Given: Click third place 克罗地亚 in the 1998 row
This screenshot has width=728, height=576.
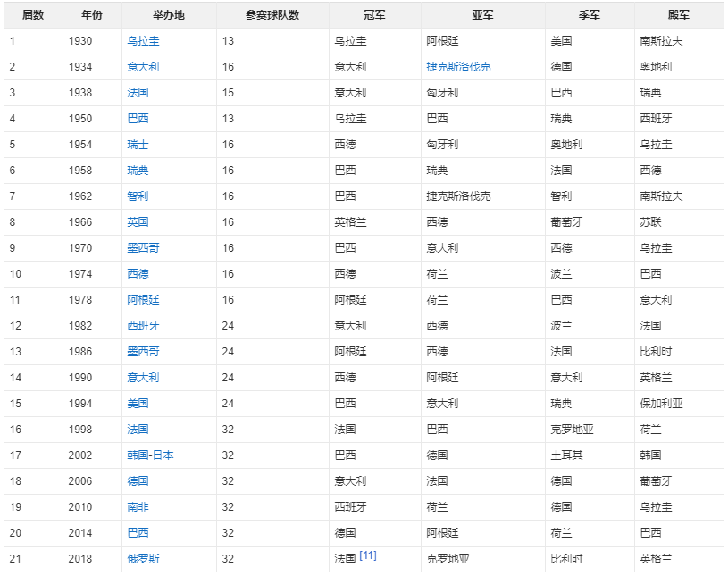Looking at the screenshot, I should [572, 430].
